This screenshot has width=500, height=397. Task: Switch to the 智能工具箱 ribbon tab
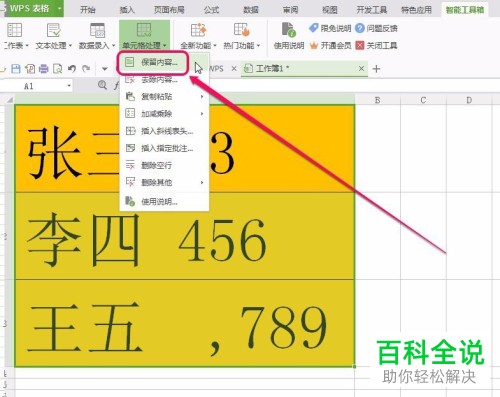click(x=465, y=10)
